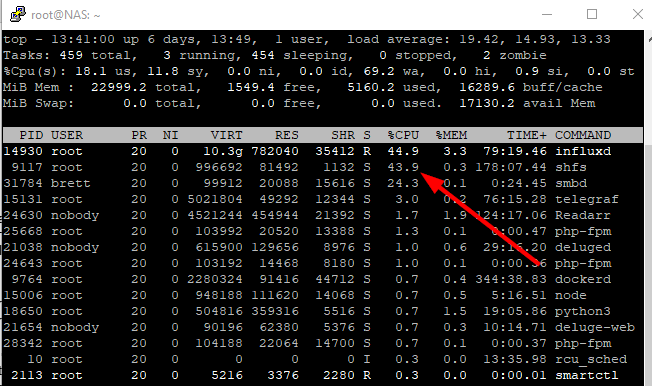652x386 pixels.
Task: Click the USER column header
Action: [x=67, y=135]
